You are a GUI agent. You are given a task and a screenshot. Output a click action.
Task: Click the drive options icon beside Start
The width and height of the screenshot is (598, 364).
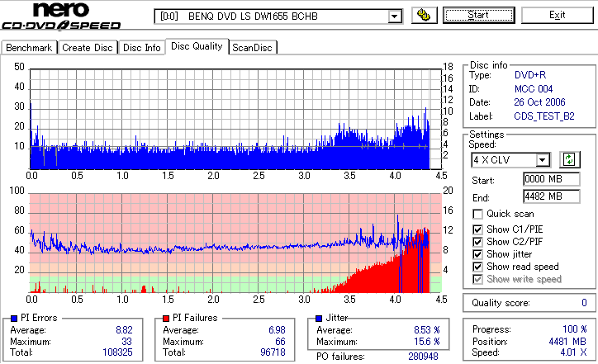424,15
